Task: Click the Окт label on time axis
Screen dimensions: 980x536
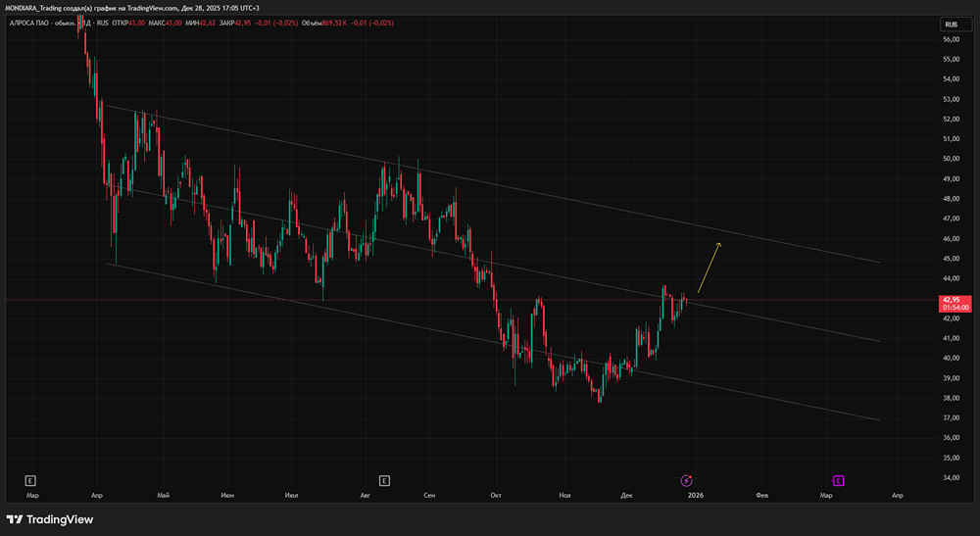Action: tap(497, 496)
